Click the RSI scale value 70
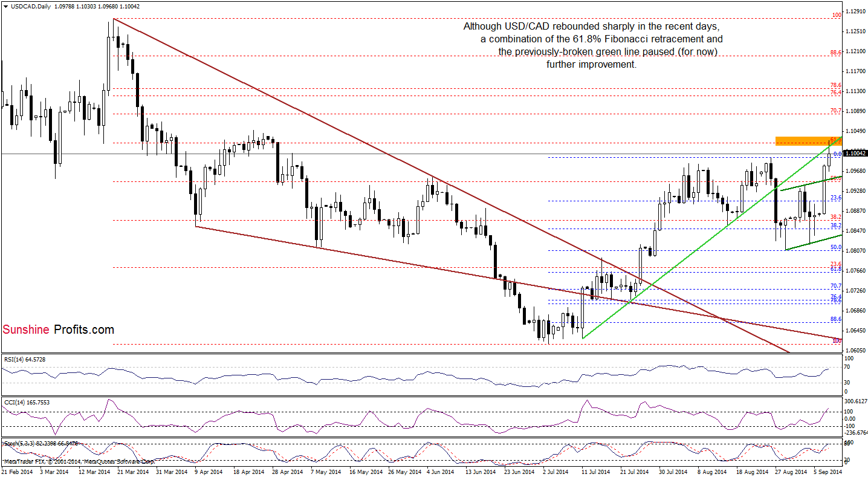Screen dimensions: 868x477 [849, 367]
